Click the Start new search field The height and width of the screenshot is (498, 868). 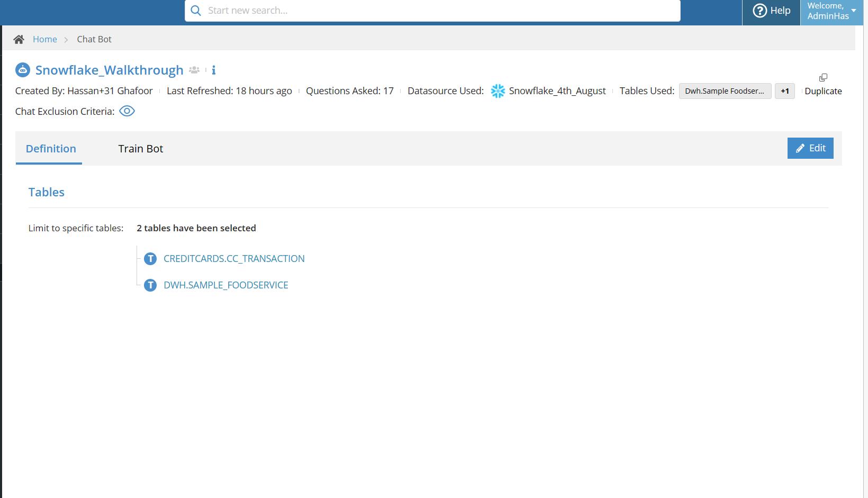432,11
